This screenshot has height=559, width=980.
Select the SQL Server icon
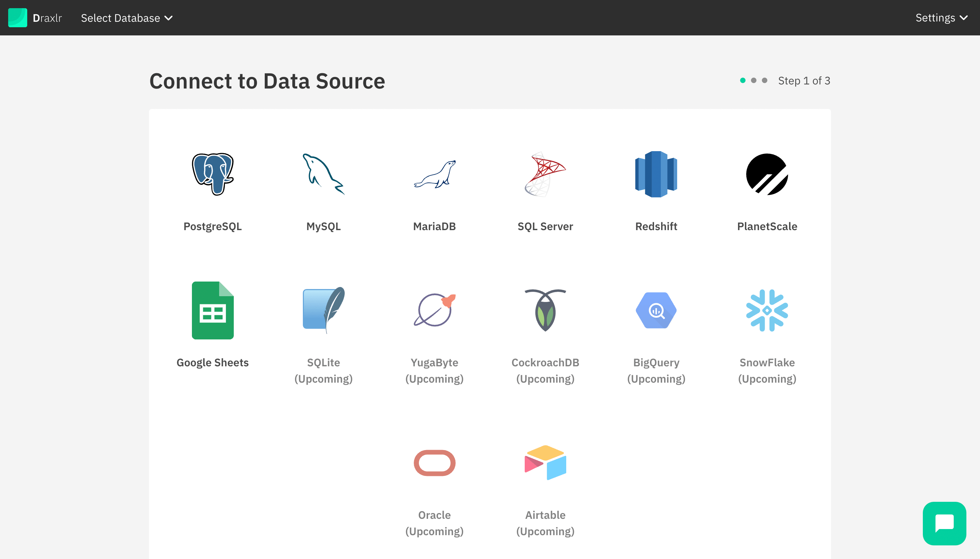click(545, 174)
